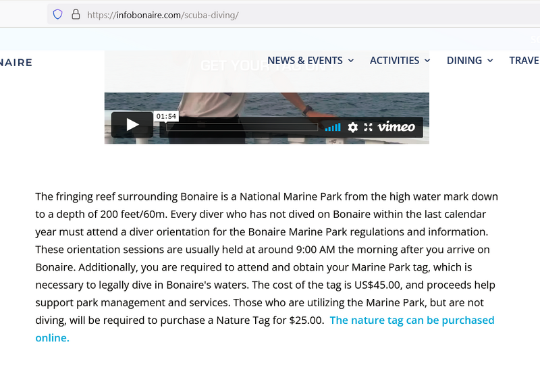Open video settings gear
The height and width of the screenshot is (392, 540).
(x=352, y=127)
